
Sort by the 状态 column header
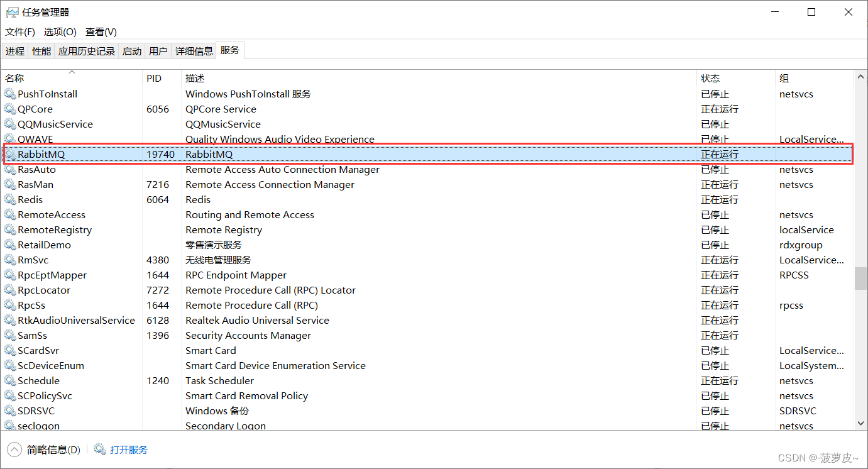click(736, 78)
